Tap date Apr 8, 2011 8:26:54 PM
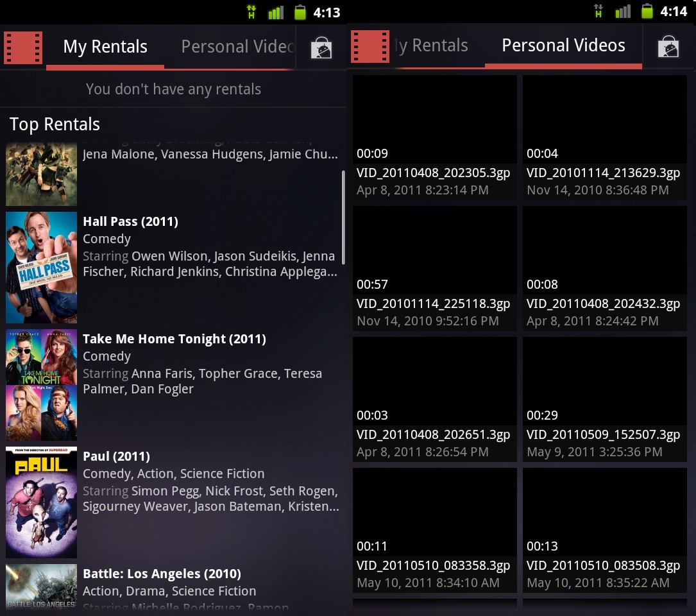 click(x=423, y=452)
